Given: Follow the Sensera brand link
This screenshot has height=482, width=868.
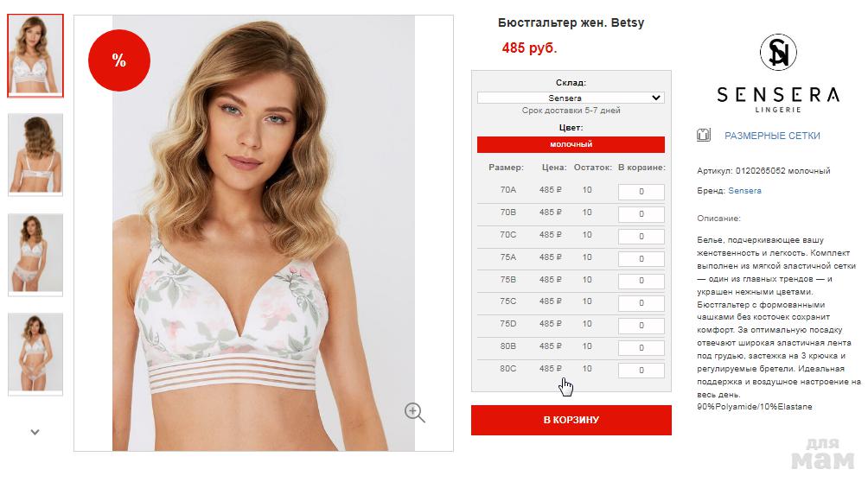Looking at the screenshot, I should [x=744, y=190].
